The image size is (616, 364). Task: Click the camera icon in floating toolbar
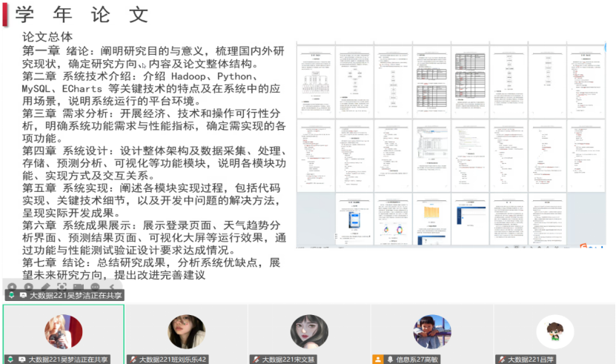tap(78, 287)
